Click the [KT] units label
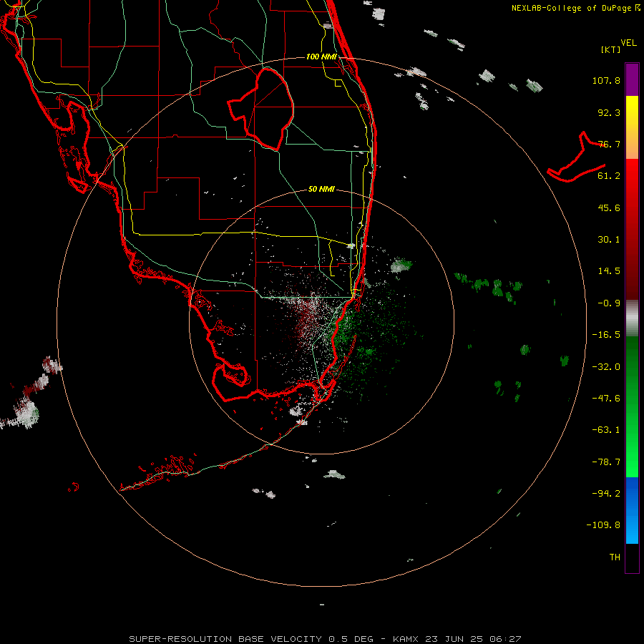 click(x=611, y=49)
